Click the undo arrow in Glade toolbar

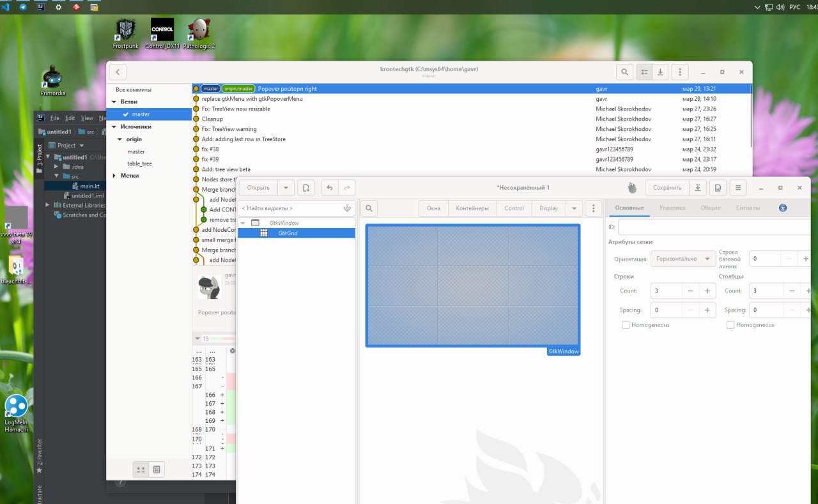330,188
